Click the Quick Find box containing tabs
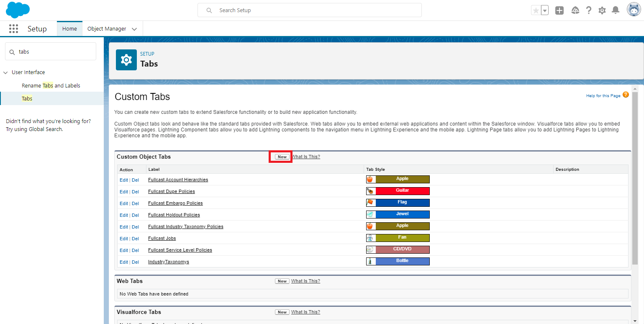Image resolution: width=644 pixels, height=324 pixels. click(51, 51)
